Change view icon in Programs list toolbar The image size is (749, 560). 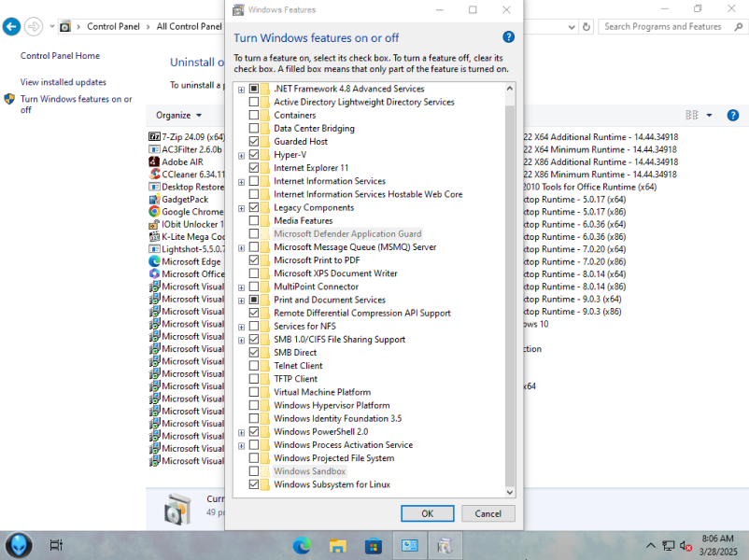692,115
